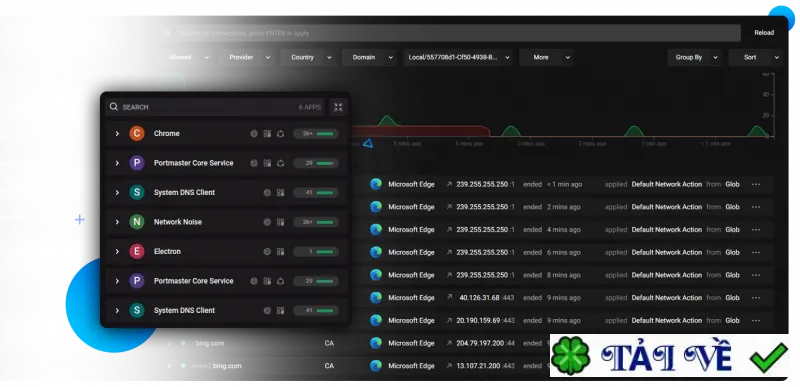Open the three-dots menu for the 20.190.159.69 connection
The width and height of the screenshot is (800, 387).
coord(756,320)
